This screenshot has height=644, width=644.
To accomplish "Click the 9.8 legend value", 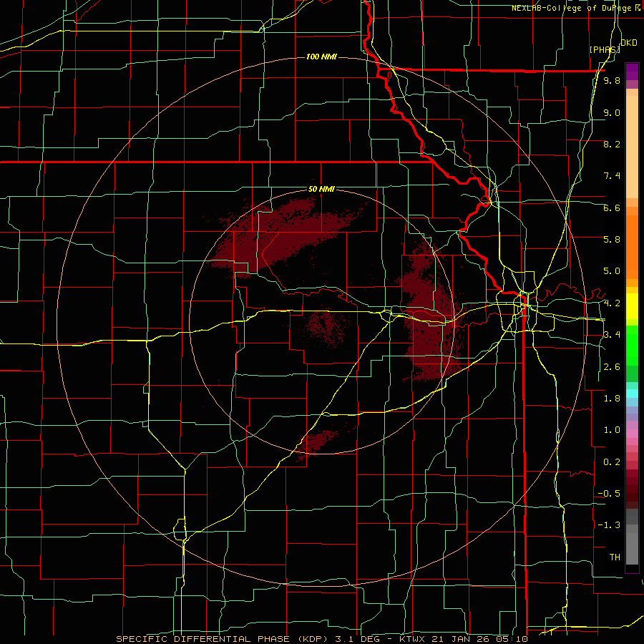I will tap(612, 81).
